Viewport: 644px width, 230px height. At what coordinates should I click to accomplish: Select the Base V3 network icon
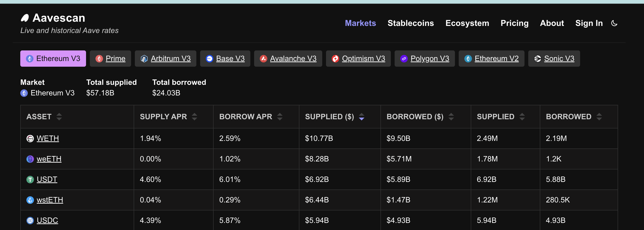[210, 58]
